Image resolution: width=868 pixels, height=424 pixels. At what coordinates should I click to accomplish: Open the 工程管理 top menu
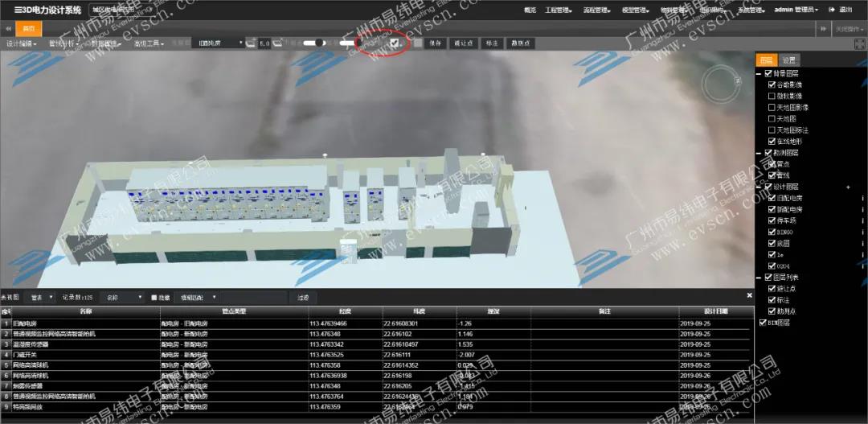(x=558, y=10)
